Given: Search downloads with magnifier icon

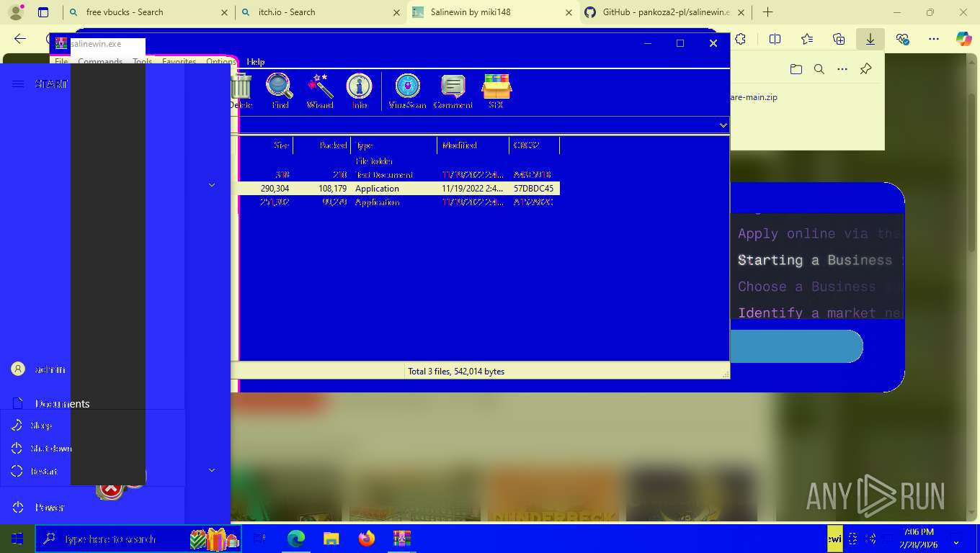Looking at the screenshot, I should tap(819, 69).
